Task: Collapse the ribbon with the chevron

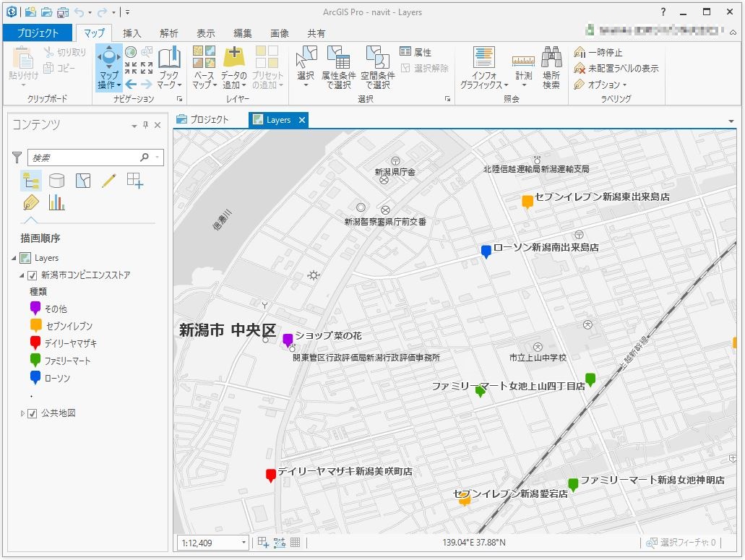Action: [733, 33]
